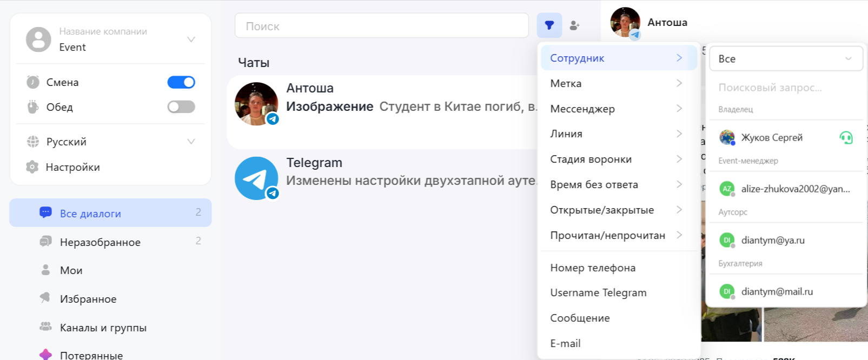Enable the Обед toggle
Screen dimensions: 868x360
click(181, 107)
